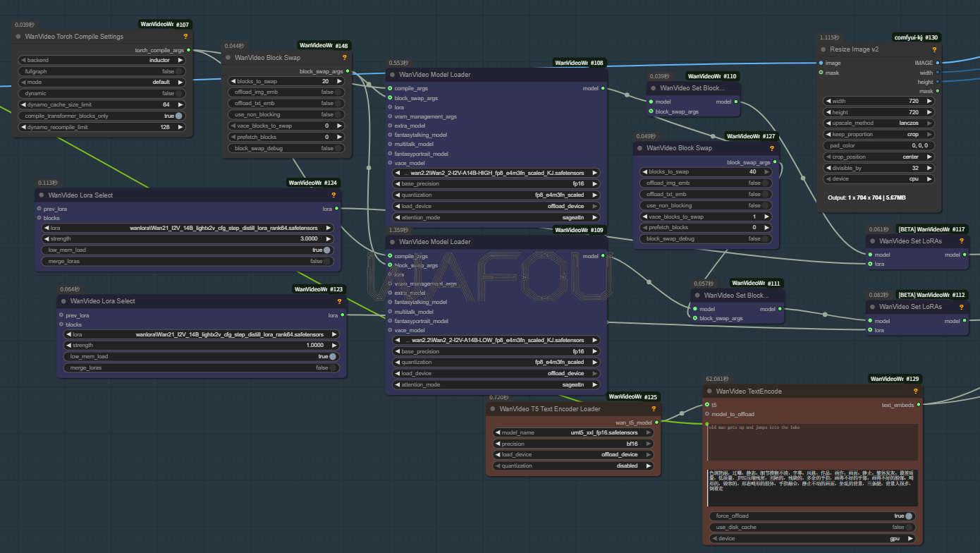Screen dimensions: 980x553
Task: Collapse the Resize Image v2 node title dot
Action: (823, 49)
